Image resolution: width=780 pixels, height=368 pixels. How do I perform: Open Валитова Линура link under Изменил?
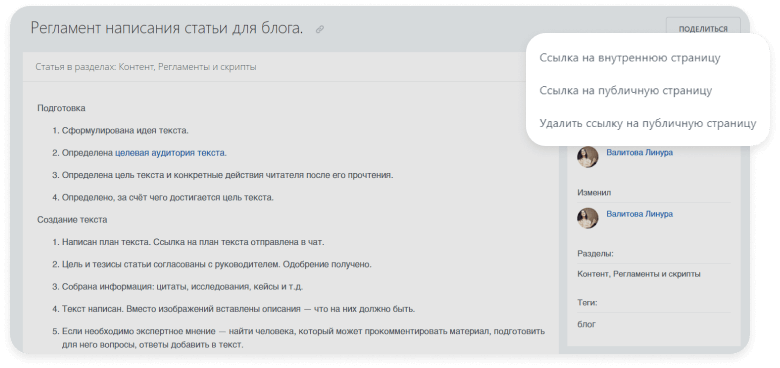click(x=639, y=214)
